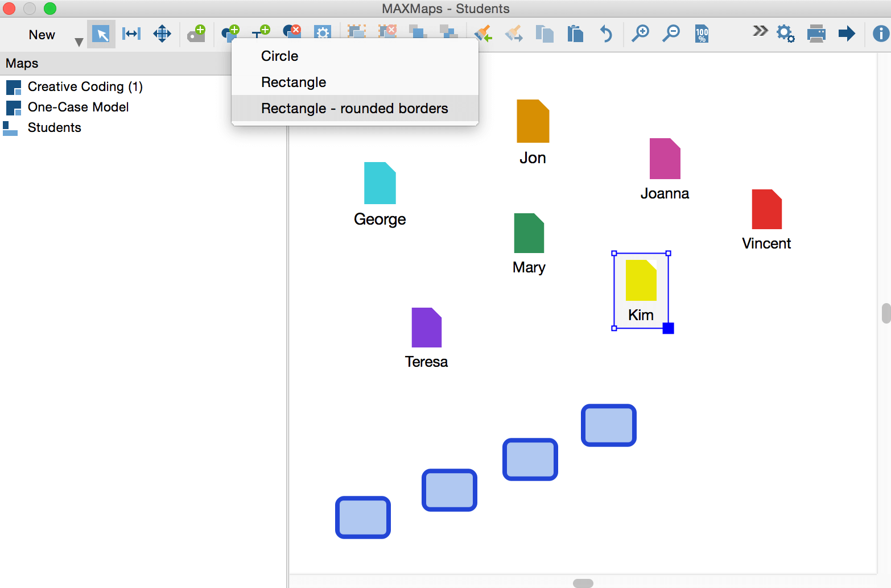Open object properties gear icon

(x=323, y=32)
